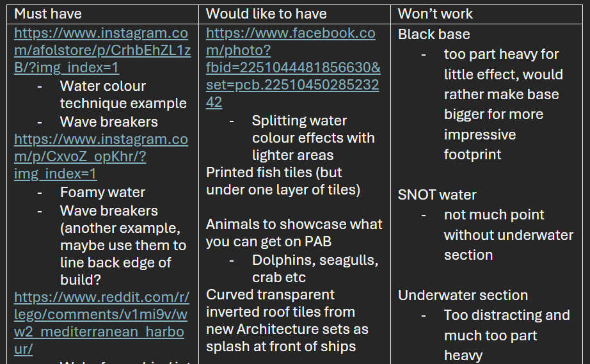Viewport: 590px width, 364px height.
Task: Click the "Black base" heading text
Action: coord(434,34)
